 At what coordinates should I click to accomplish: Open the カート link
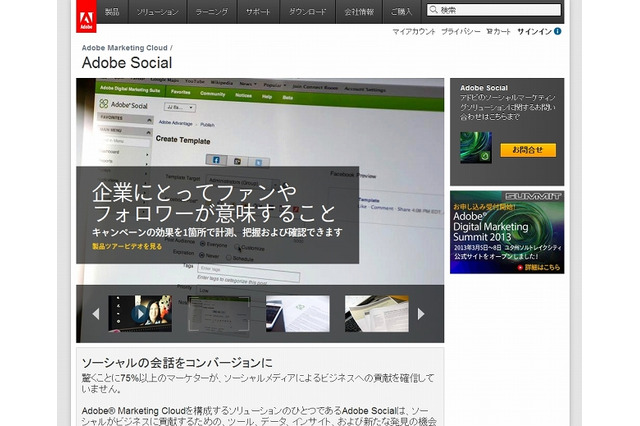[x=498, y=31]
